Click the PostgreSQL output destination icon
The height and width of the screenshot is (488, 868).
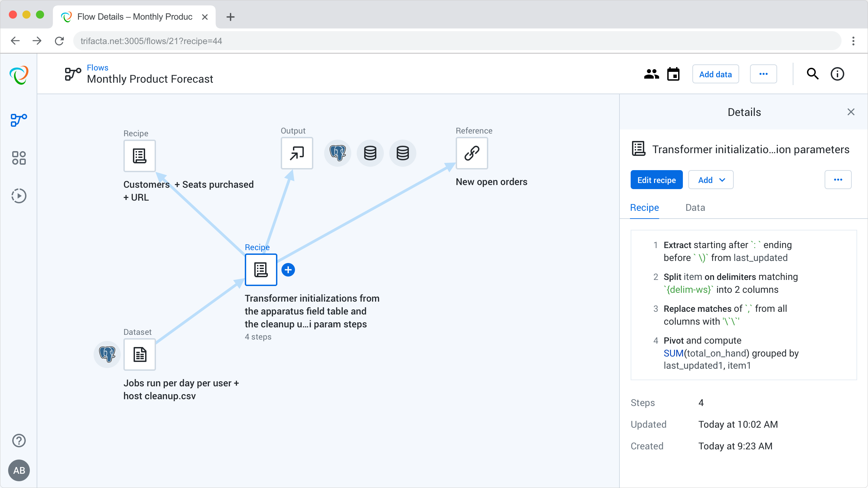(338, 153)
